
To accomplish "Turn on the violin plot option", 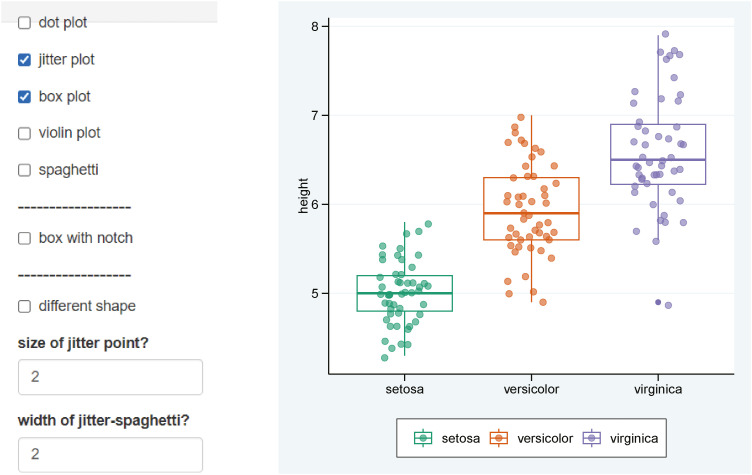I will point(25,133).
